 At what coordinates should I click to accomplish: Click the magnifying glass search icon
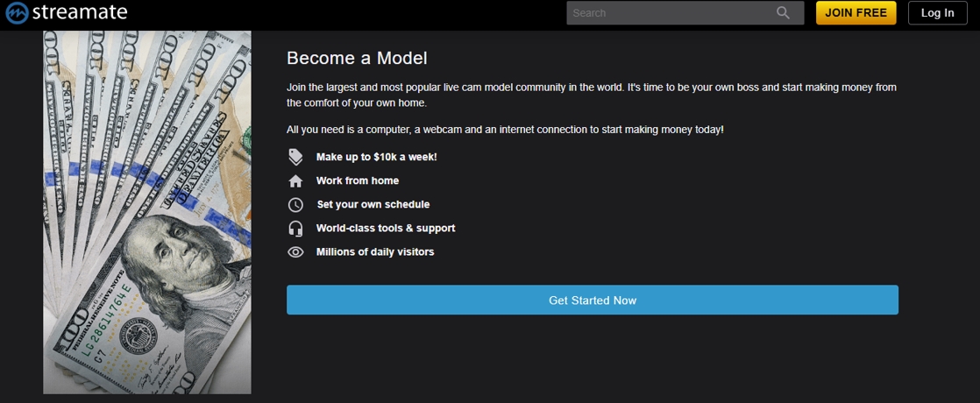coord(783,13)
